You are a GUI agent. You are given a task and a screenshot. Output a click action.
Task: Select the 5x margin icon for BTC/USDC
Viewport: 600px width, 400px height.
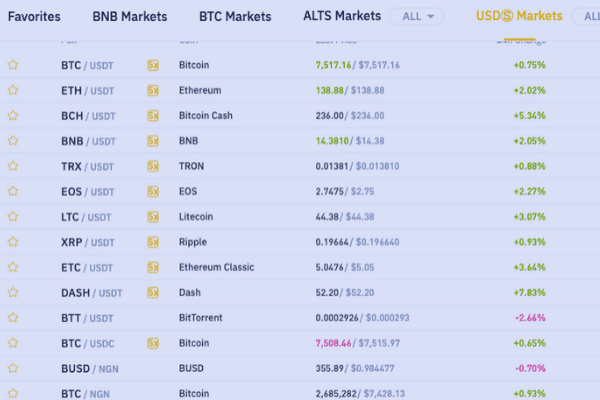coord(153,343)
